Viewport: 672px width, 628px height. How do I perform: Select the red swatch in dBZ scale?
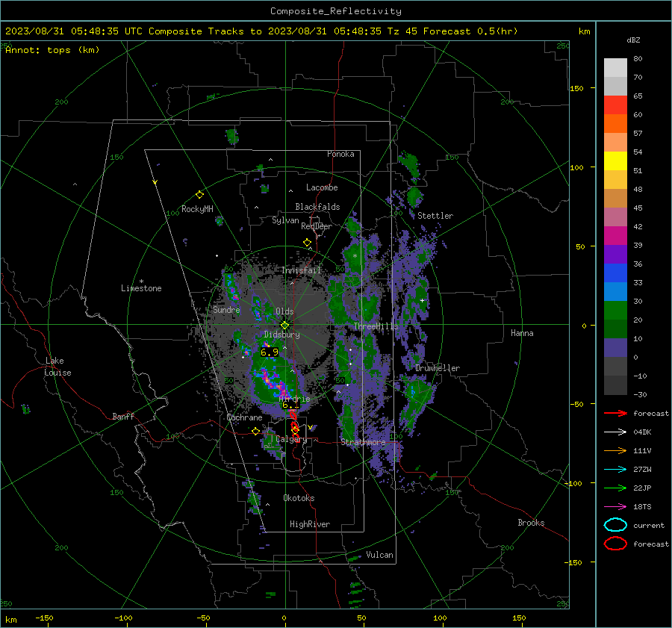(x=615, y=105)
